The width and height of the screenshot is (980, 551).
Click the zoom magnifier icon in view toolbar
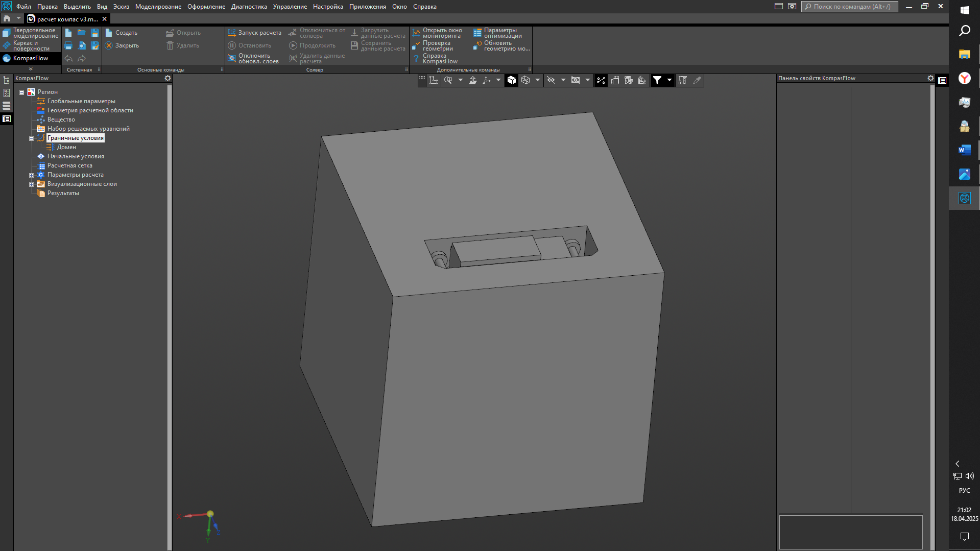[x=448, y=80]
